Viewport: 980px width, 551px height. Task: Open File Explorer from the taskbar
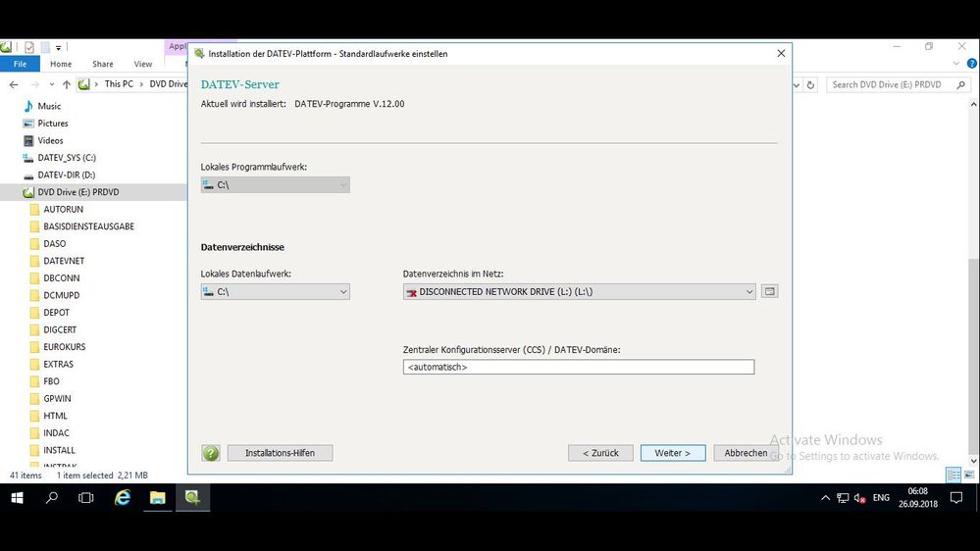click(157, 498)
